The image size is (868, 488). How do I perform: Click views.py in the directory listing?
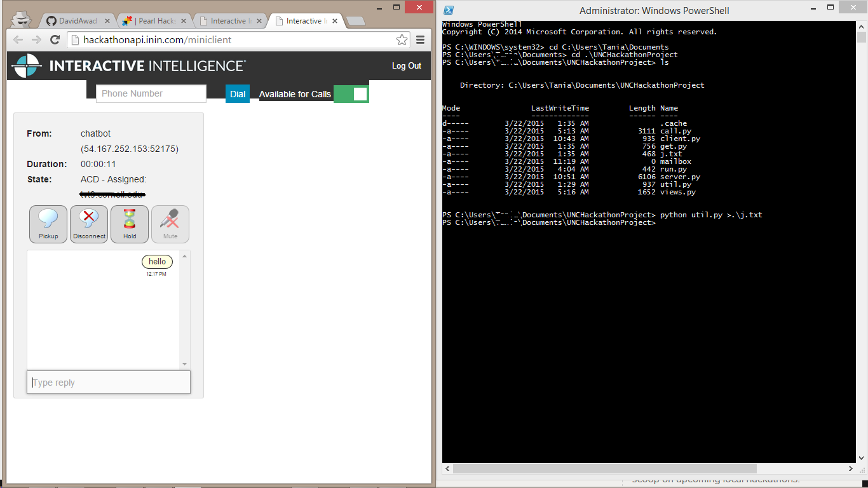678,192
